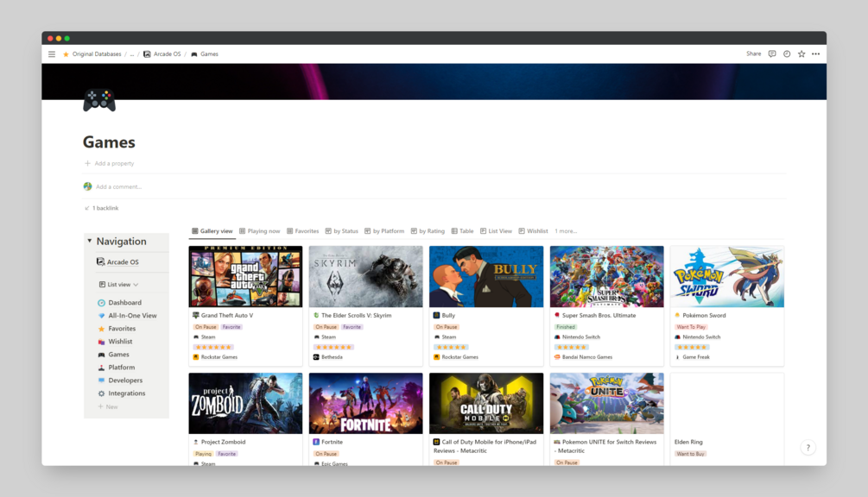The width and height of the screenshot is (868, 497).
Task: Open the three-dot page options menu
Action: pyautogui.click(x=815, y=54)
